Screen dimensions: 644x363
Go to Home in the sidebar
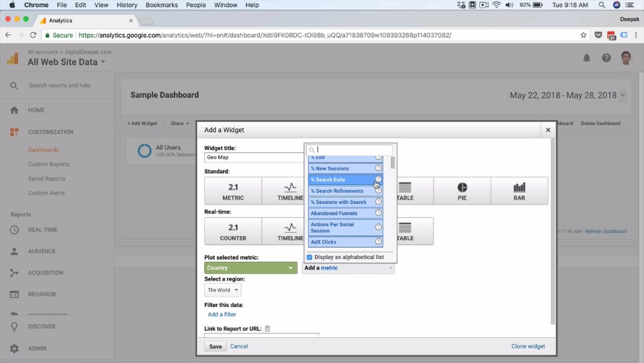[36, 110]
